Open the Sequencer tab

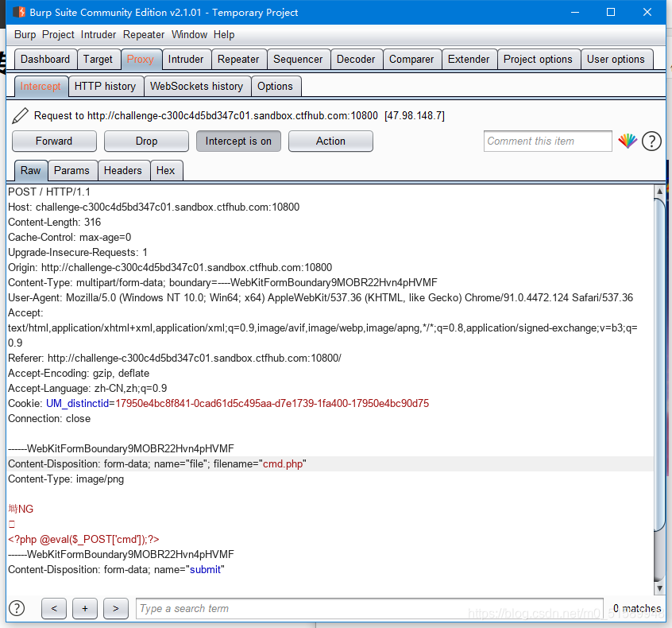point(299,59)
